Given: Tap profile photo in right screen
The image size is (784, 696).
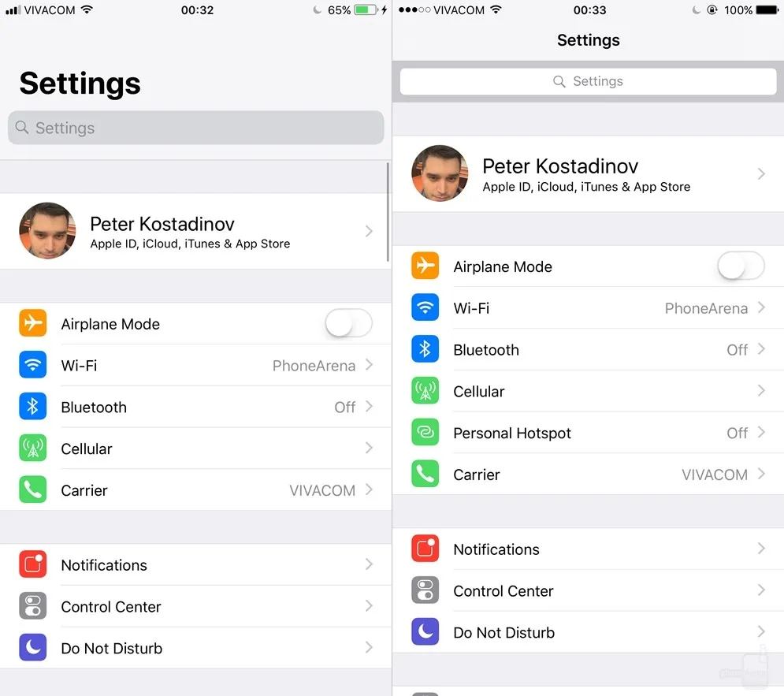Looking at the screenshot, I should coord(440,173).
